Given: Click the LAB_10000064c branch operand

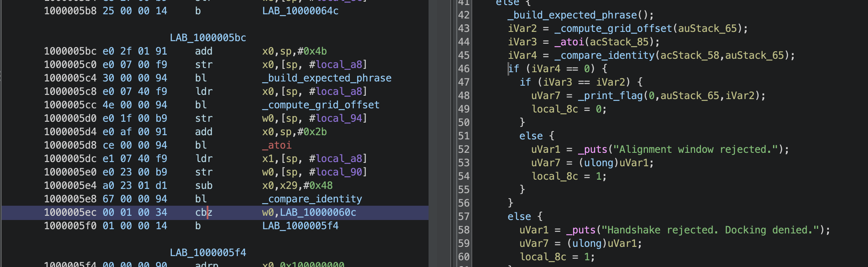Looking at the screenshot, I should pyautogui.click(x=300, y=11).
